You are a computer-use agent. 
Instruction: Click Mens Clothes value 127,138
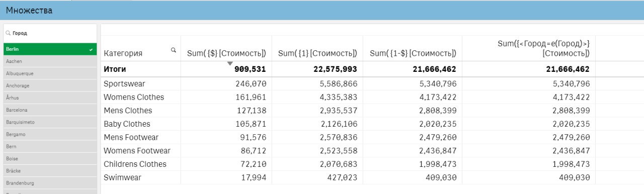coord(251,111)
